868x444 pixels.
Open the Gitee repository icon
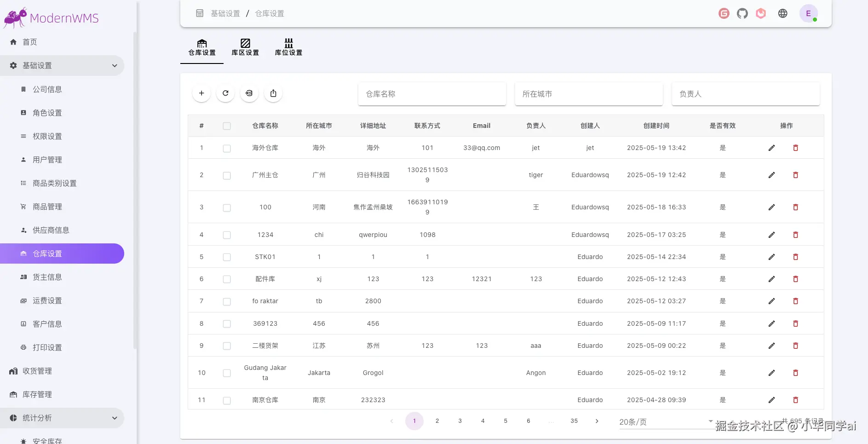coord(724,14)
